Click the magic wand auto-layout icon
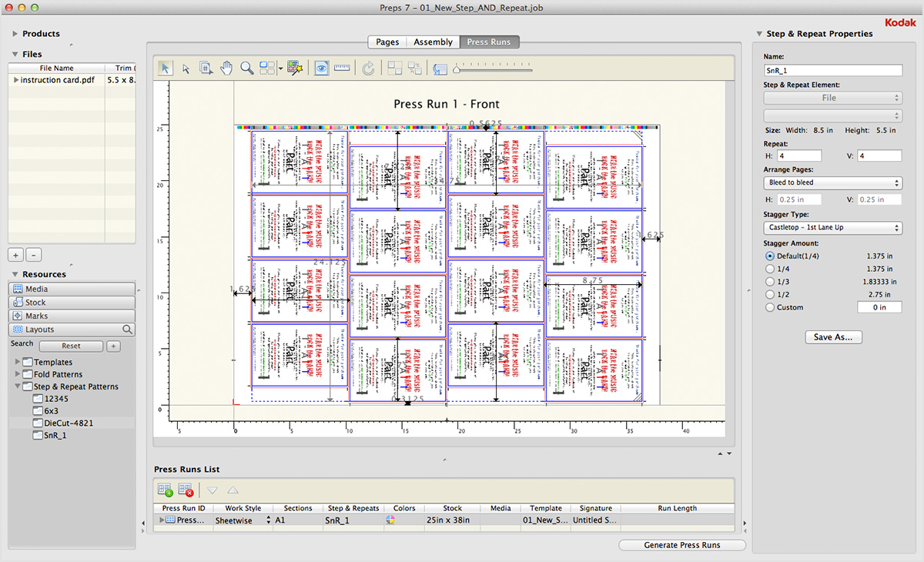 click(x=296, y=69)
